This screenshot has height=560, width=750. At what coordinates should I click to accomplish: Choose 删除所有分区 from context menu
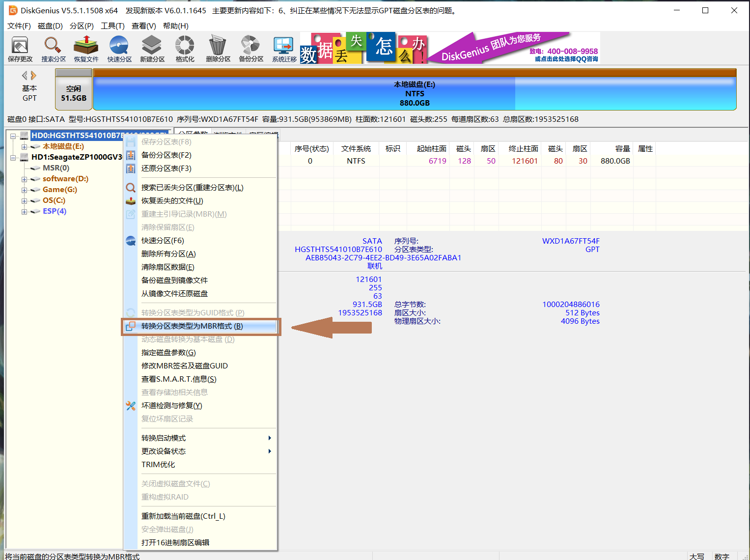[200, 254]
